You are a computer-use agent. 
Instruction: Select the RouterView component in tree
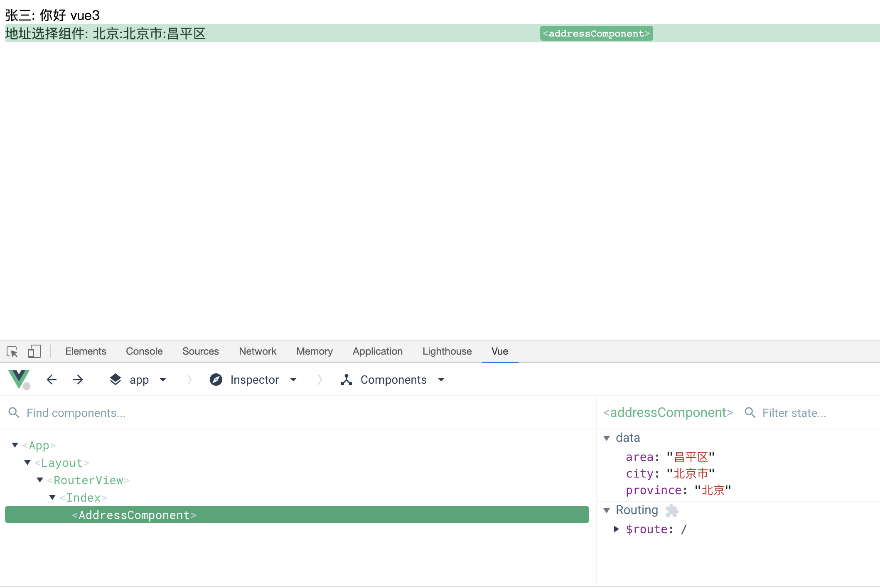(x=88, y=480)
